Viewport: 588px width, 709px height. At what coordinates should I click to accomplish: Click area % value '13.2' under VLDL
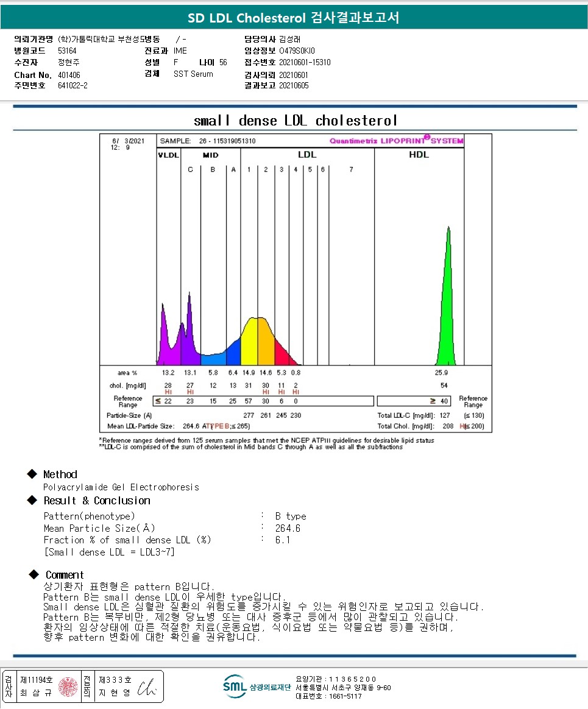168,373
